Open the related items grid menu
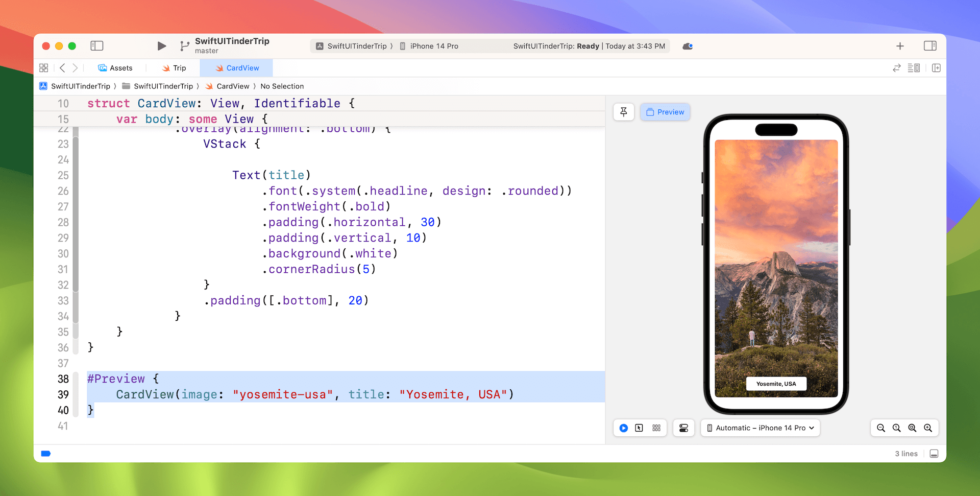 click(44, 68)
